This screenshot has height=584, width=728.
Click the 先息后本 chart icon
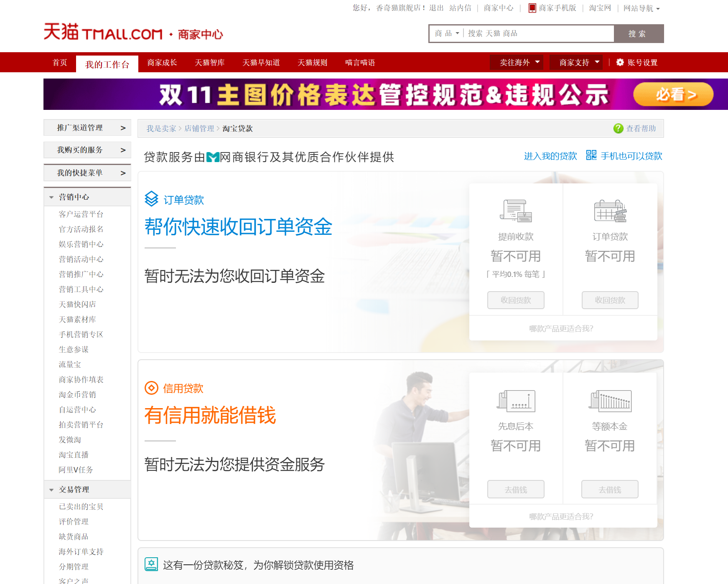(516, 400)
